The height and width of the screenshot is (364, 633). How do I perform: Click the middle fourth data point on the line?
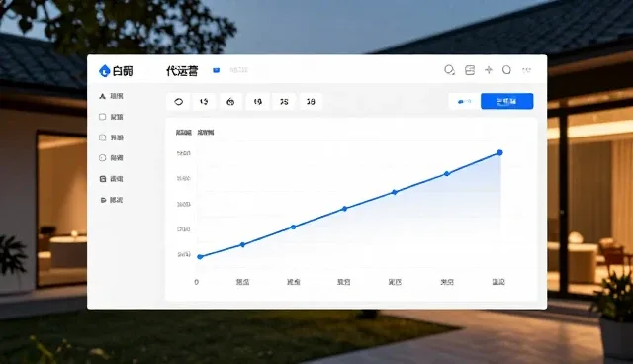pos(344,209)
